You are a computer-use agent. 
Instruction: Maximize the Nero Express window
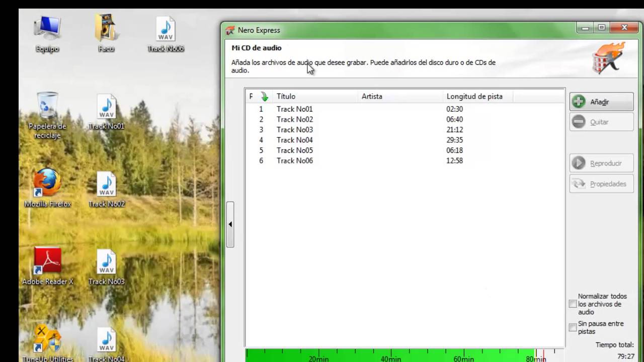602,28
